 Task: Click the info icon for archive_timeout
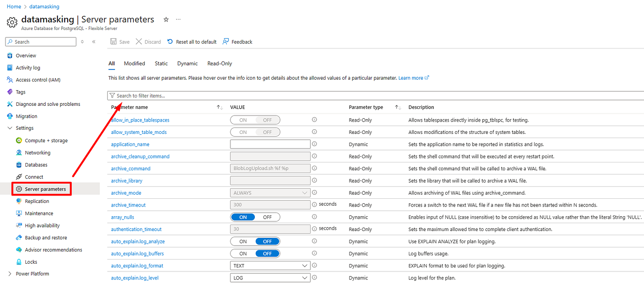click(315, 204)
